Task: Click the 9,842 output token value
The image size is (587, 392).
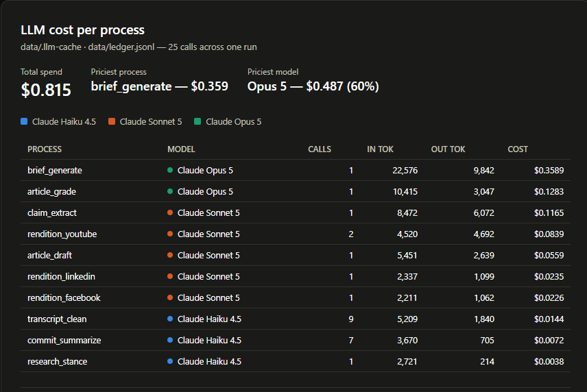Action: coord(483,171)
